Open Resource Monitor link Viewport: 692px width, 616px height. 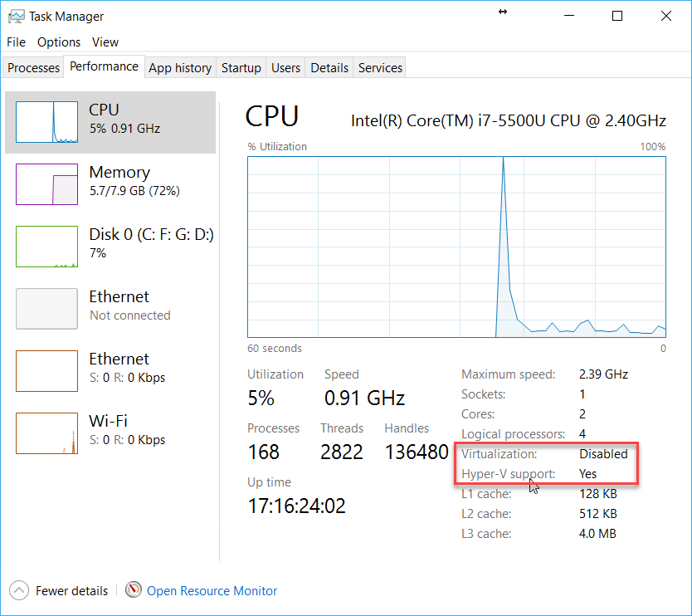tap(212, 590)
